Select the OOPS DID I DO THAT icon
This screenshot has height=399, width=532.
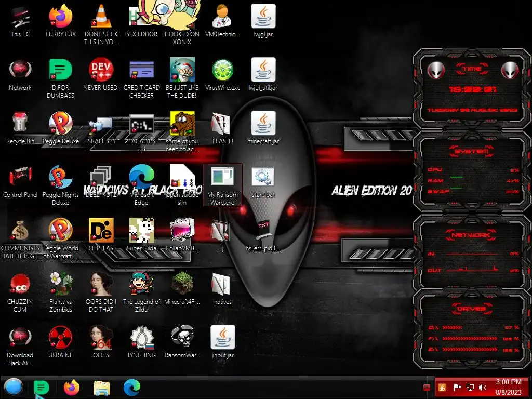101,292
